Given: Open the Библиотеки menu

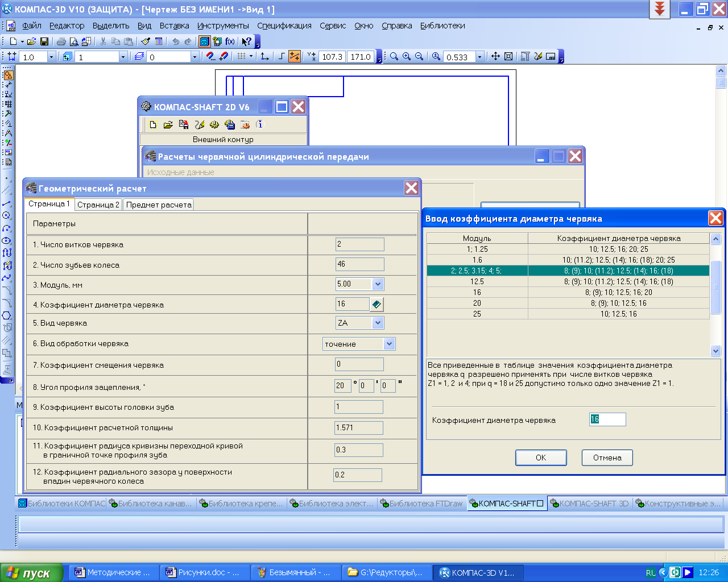Looking at the screenshot, I should tap(442, 26).
